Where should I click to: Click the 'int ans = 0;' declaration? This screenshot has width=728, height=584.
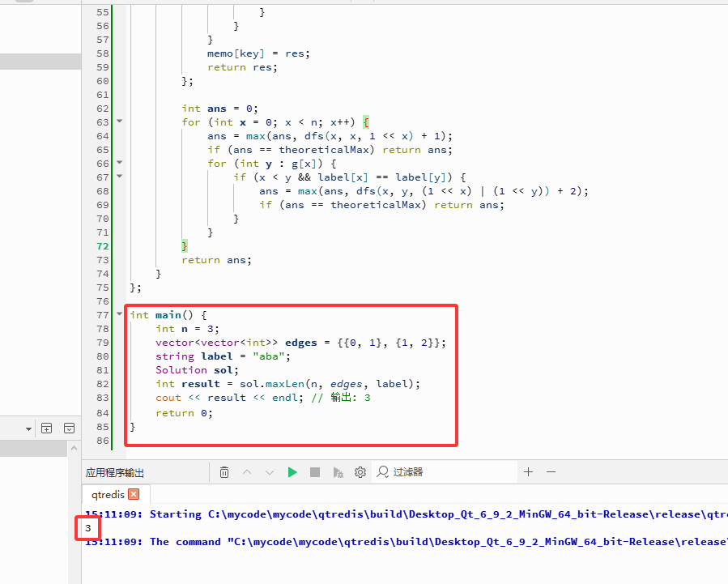pyautogui.click(x=219, y=109)
